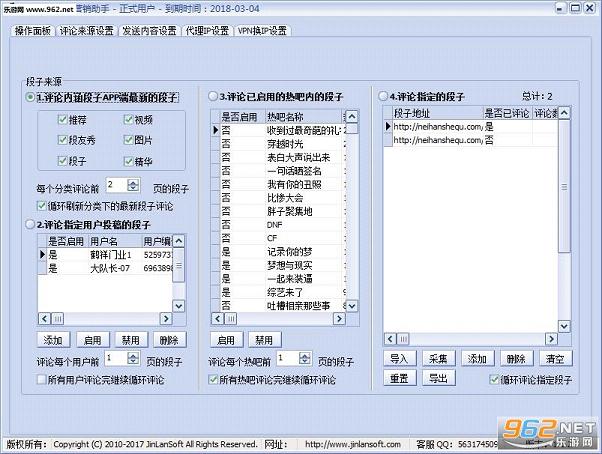Open the 评论来源设置 tab
The height and width of the screenshot is (454, 602).
pos(87,31)
